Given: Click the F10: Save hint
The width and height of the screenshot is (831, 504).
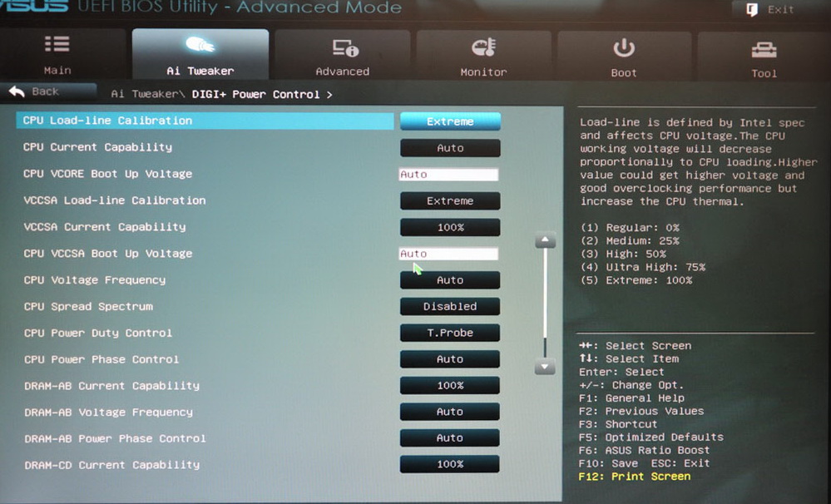Looking at the screenshot, I should pos(608,464).
